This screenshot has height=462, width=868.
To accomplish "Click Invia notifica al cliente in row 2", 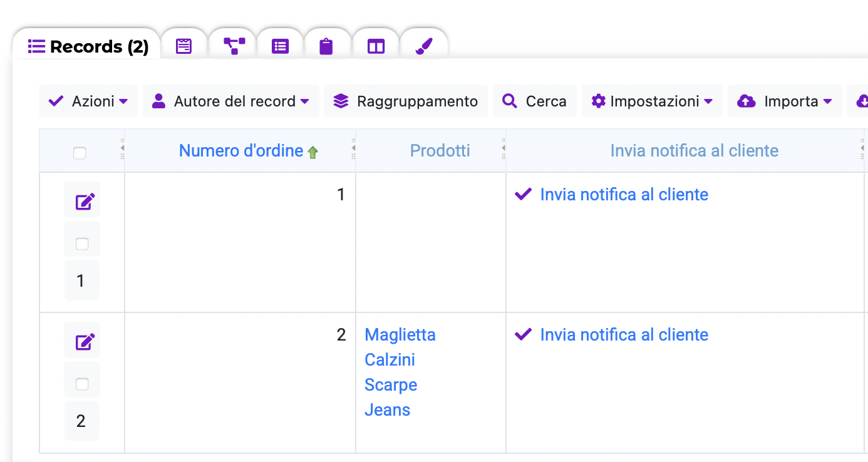I will [624, 335].
